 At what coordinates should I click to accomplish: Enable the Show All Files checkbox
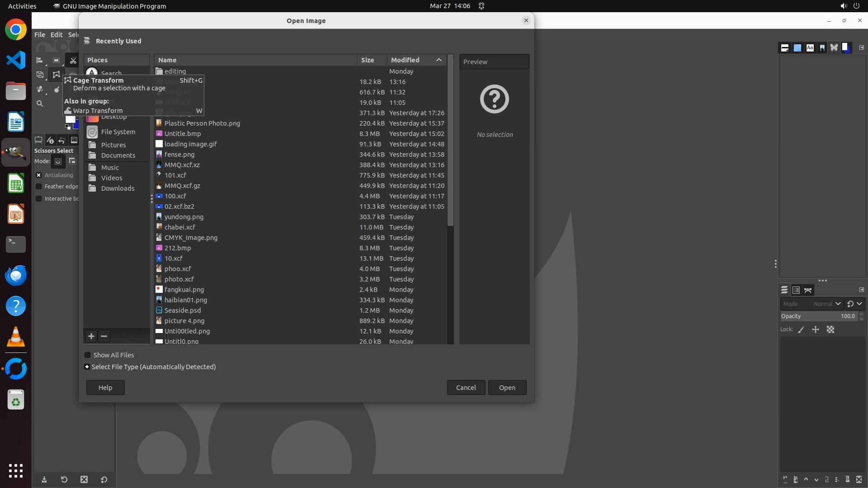88,355
